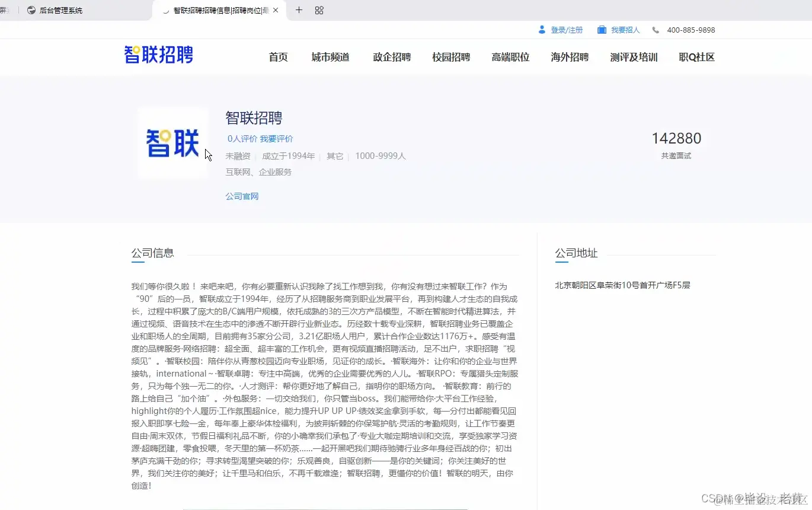This screenshot has height=510, width=812.
Task: Click the user icon beside 登录/注册
Action: [542, 30]
